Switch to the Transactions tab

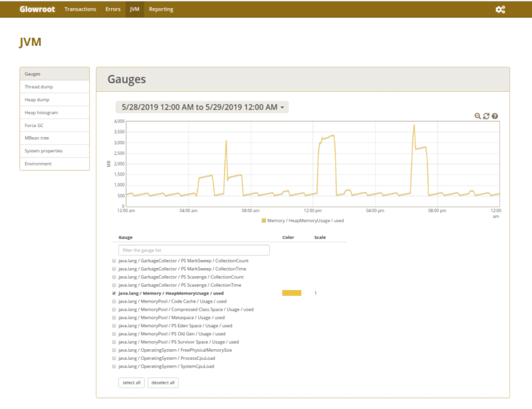[80, 9]
